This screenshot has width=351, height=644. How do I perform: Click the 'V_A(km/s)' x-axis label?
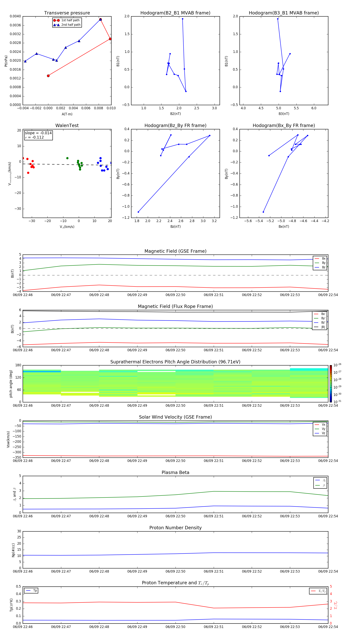coord(67,227)
